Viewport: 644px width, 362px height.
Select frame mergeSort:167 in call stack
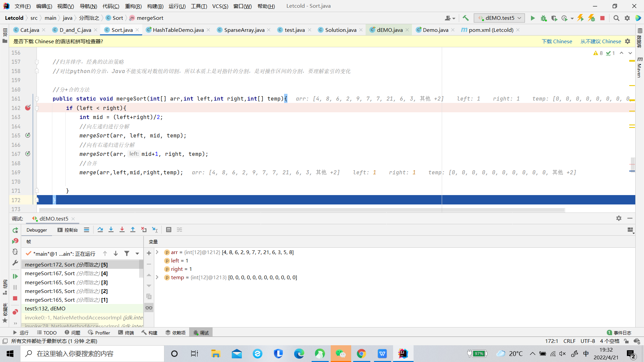pos(66,274)
